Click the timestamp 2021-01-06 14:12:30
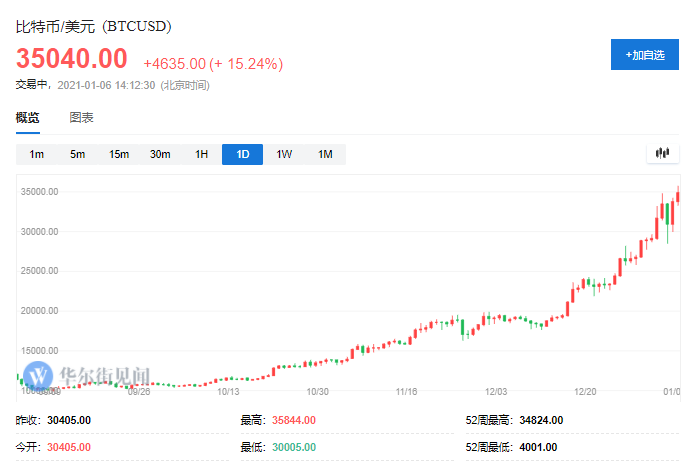Viewport: 693px width, 466px height. click(x=106, y=85)
